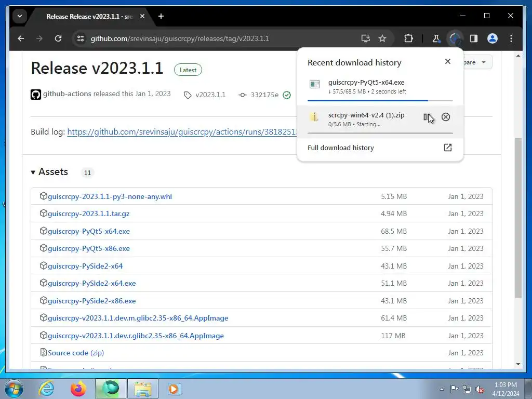
Task: Launch Firefox from the taskbar
Action: (78, 389)
